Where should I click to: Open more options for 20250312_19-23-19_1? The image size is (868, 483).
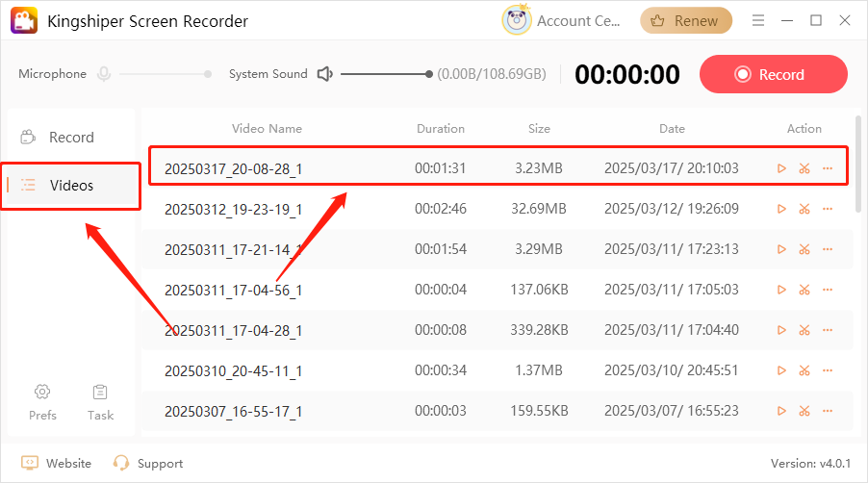pyautogui.click(x=828, y=209)
